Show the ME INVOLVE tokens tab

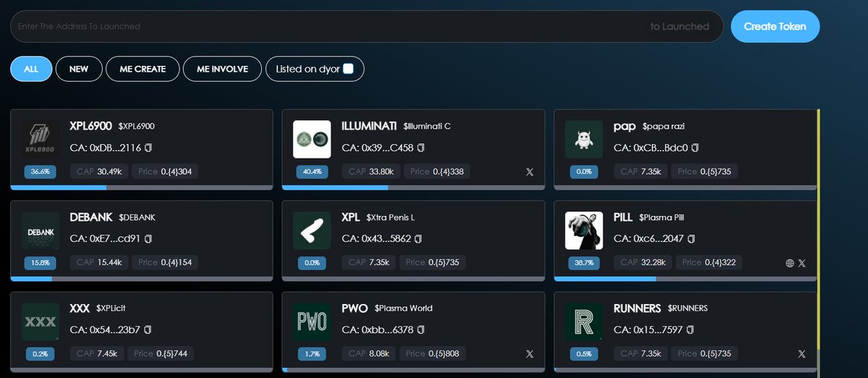point(222,69)
